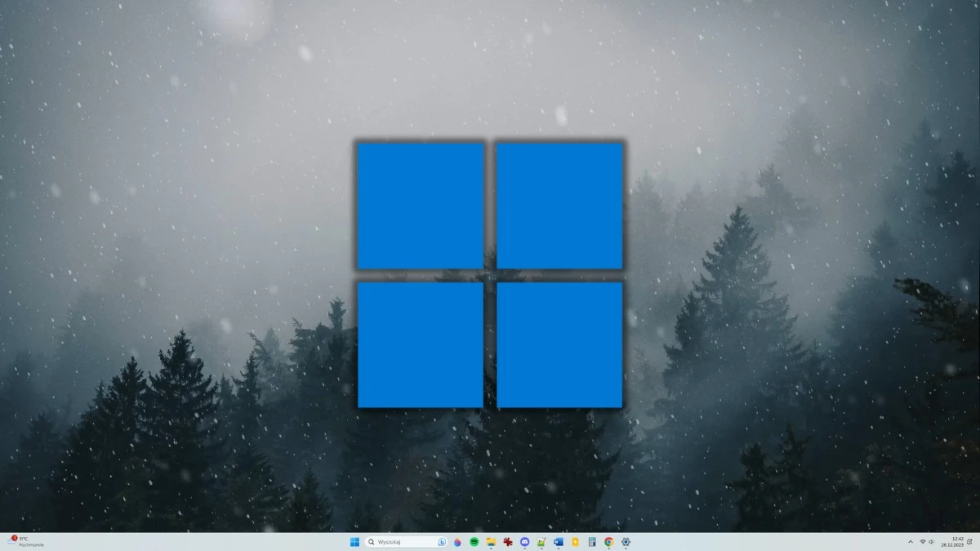Expand hidden system tray icons with the chevron
Screen dimensions: 980x551
(x=911, y=541)
